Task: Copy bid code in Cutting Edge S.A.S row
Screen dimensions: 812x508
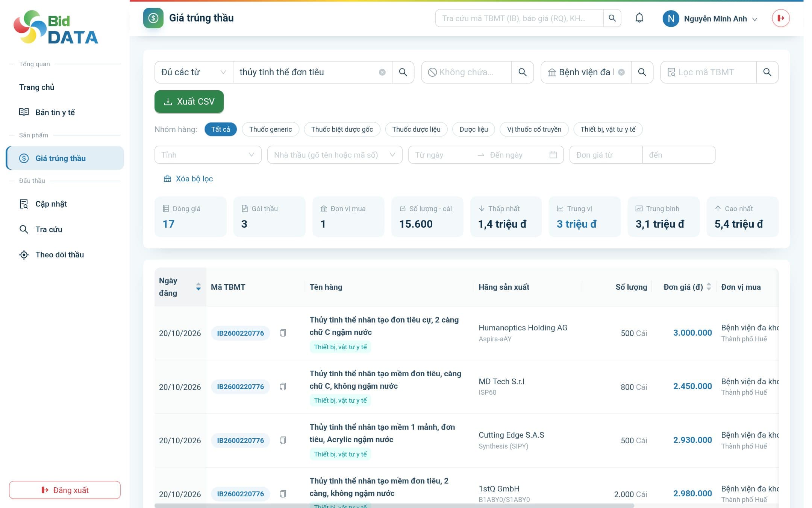Action: pos(283,440)
